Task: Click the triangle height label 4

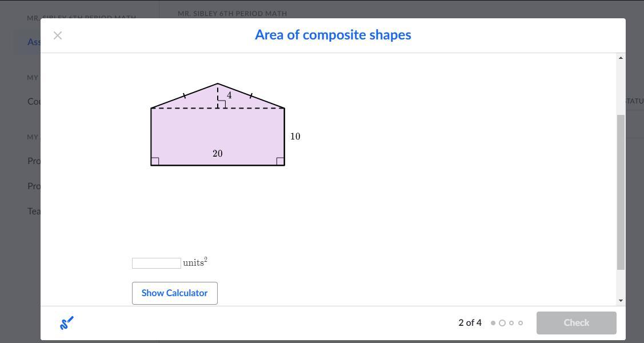Action: 229,95
